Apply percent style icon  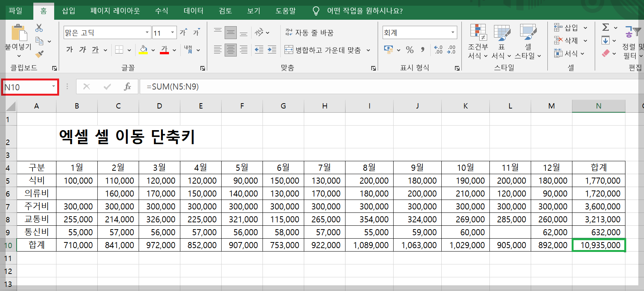click(410, 50)
